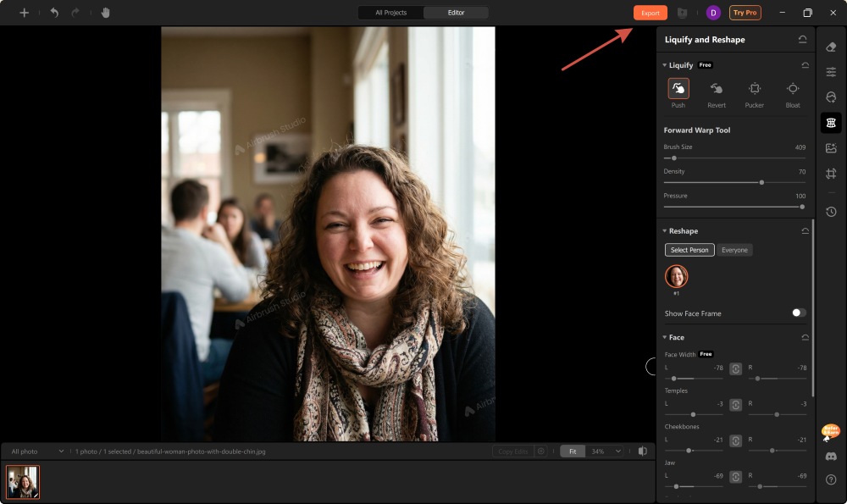This screenshot has width=847, height=504.
Task: Open the Crop tool in sidebar
Action: (831, 174)
